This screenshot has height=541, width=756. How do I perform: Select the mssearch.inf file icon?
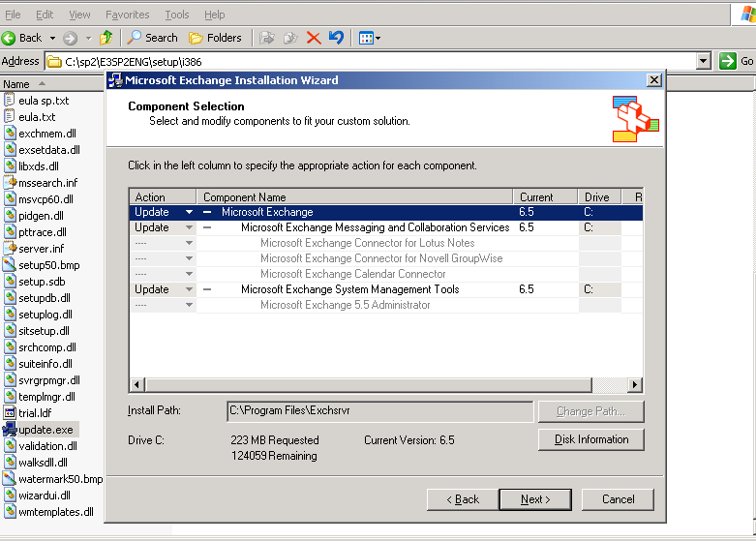point(10,182)
